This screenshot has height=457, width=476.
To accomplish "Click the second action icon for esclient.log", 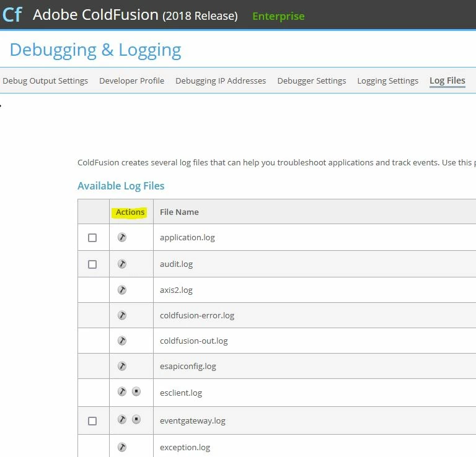I will [136, 391].
